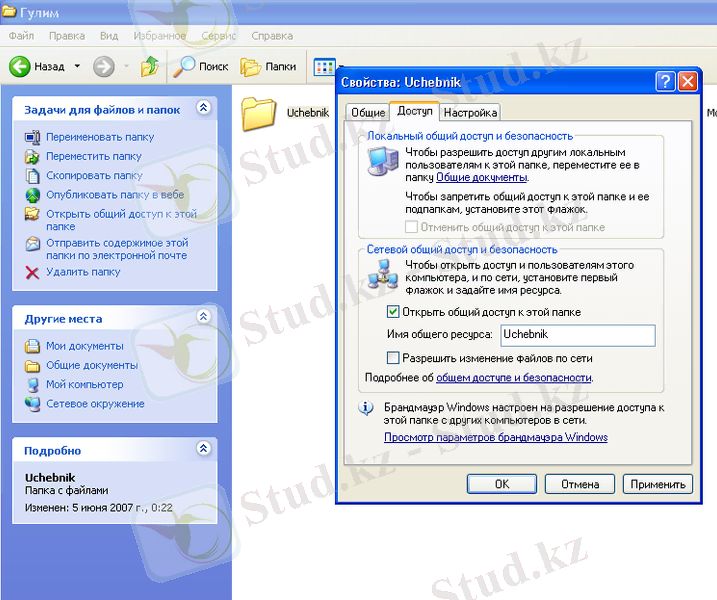Image resolution: width=717 pixels, height=600 pixels.
Task: Switch to the Общие tab
Action: pos(368,112)
